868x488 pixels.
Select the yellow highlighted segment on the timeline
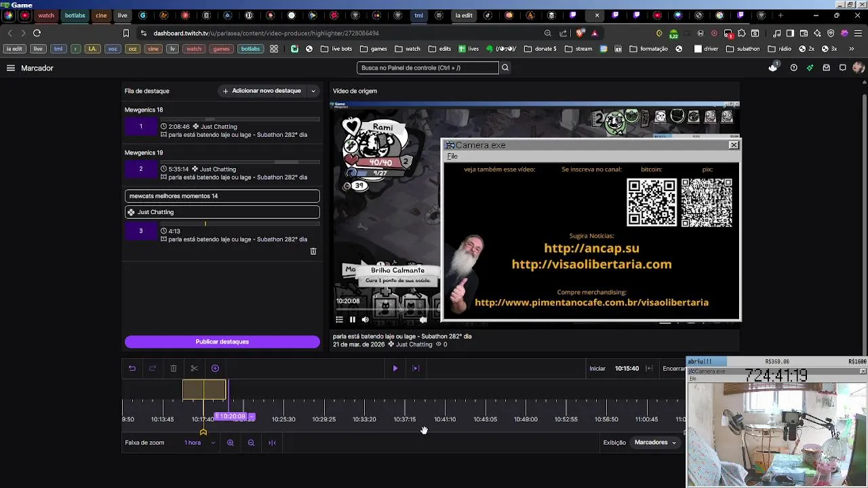[204, 390]
